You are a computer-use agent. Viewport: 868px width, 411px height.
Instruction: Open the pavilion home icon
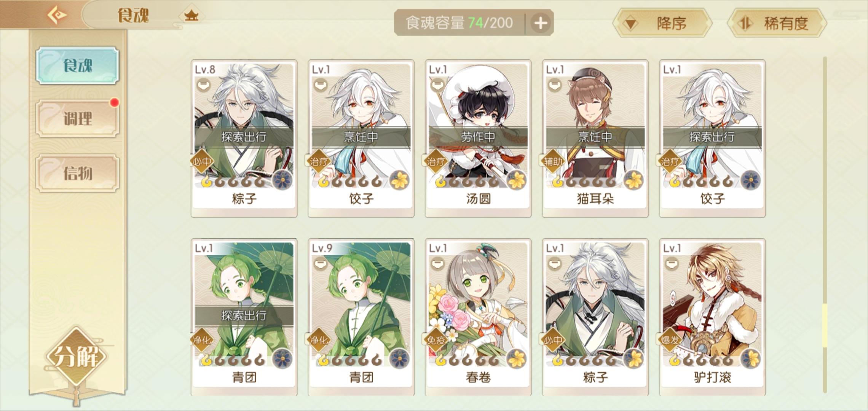(x=191, y=16)
